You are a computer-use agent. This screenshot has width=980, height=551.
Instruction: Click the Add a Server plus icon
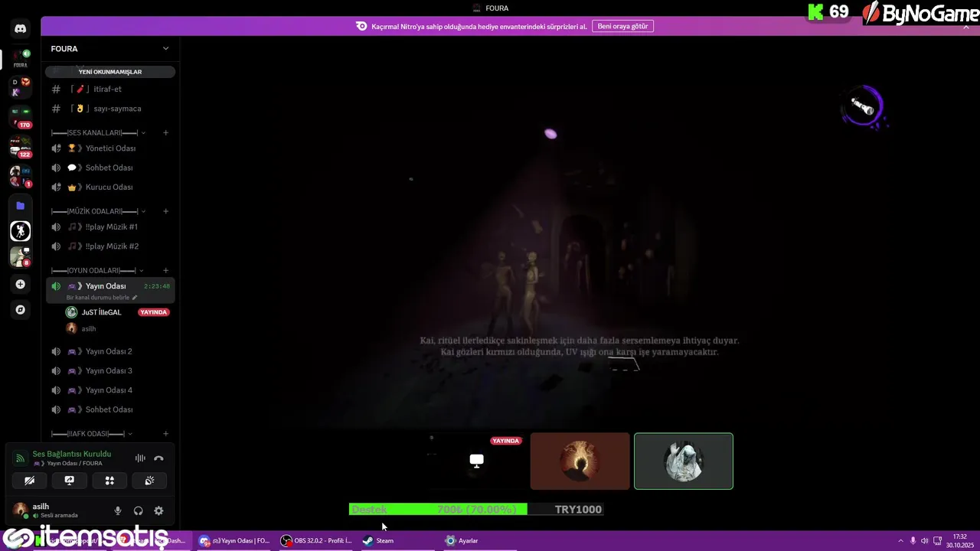tap(21, 284)
